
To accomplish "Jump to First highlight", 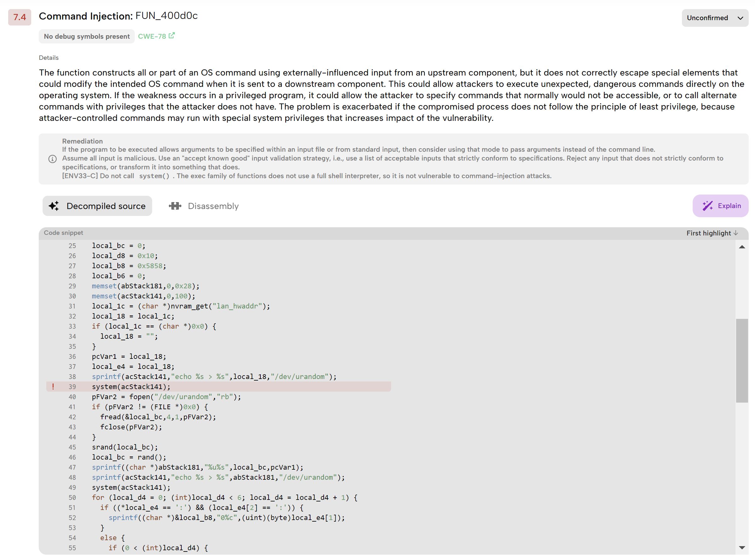I will (x=712, y=233).
